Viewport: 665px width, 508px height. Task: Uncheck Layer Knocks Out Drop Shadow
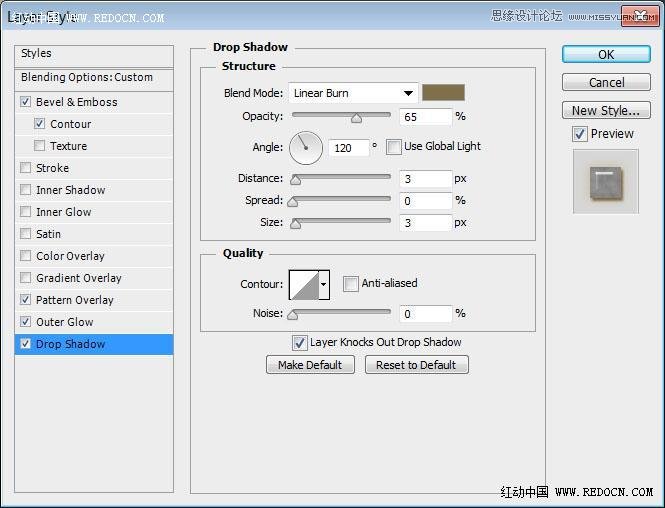coord(299,343)
